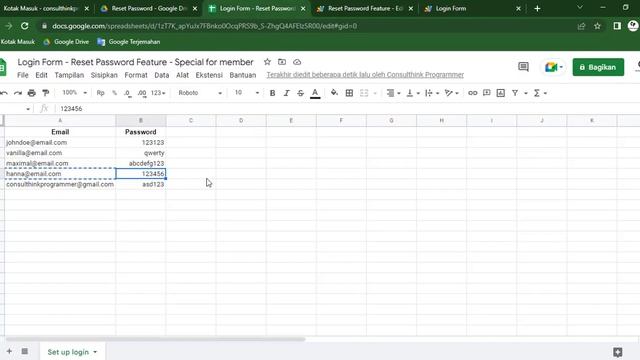Open comment history
This screenshot has width=640, height=360.
pos(523,67)
